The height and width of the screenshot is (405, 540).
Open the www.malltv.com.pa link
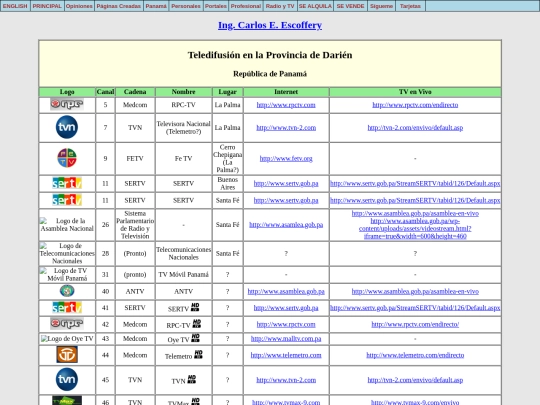tap(286, 339)
